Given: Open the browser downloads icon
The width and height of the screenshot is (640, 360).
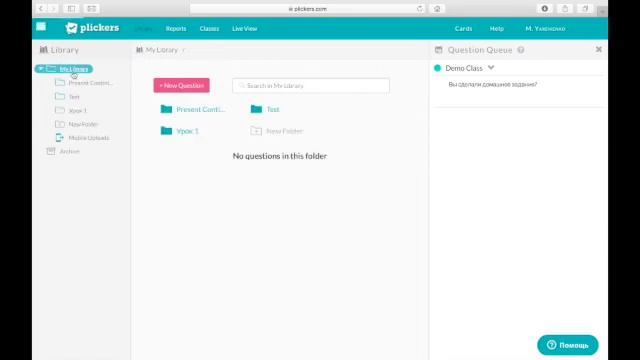Looking at the screenshot, I should point(544,9).
